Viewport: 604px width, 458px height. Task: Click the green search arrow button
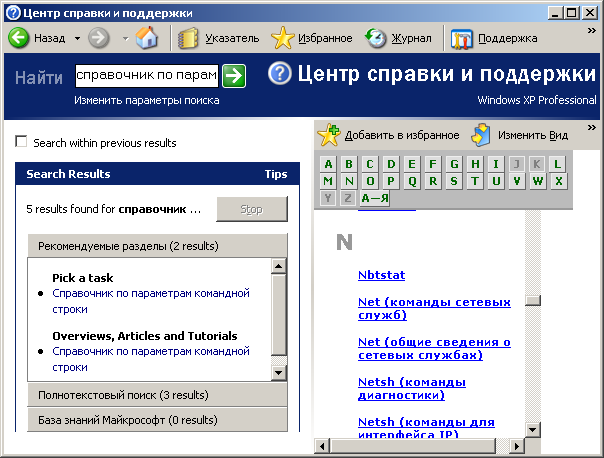click(x=234, y=75)
